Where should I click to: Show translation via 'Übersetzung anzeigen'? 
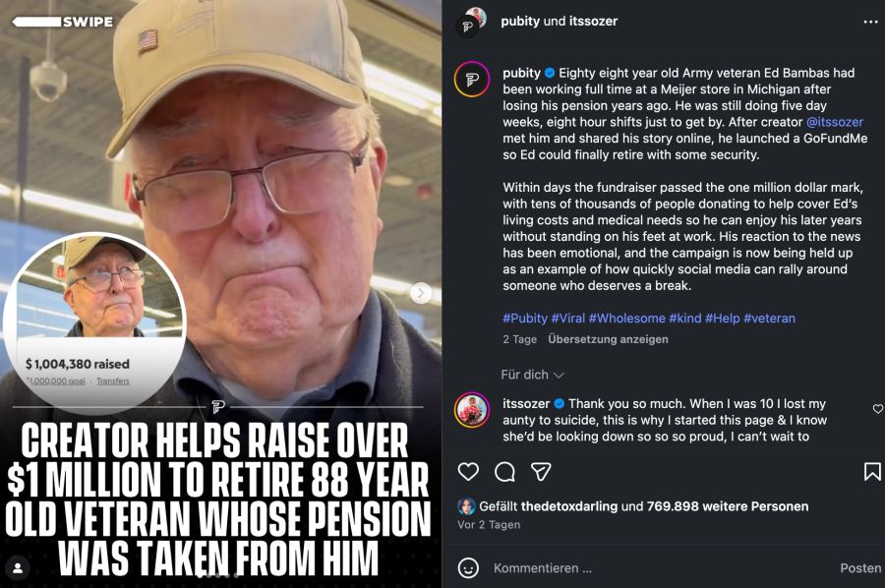tap(608, 339)
